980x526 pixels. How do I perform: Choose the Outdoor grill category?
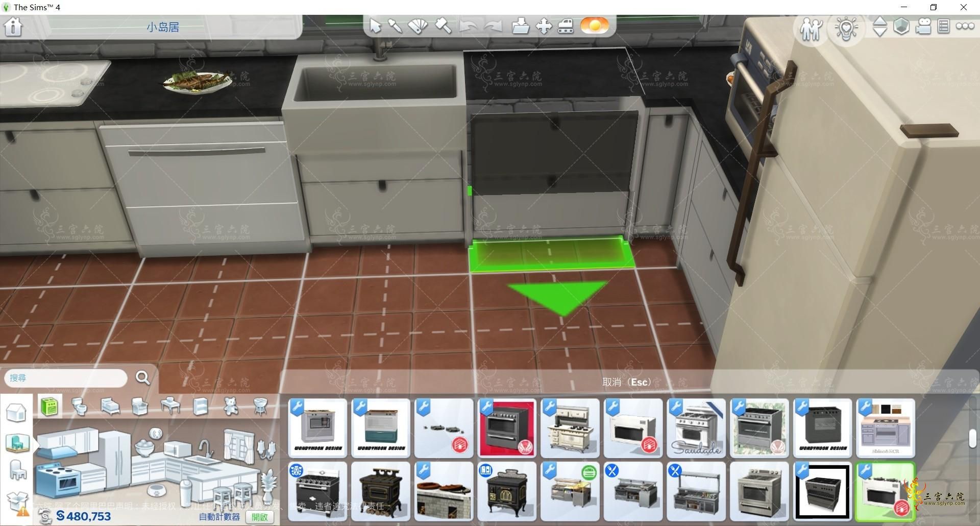pos(261,407)
